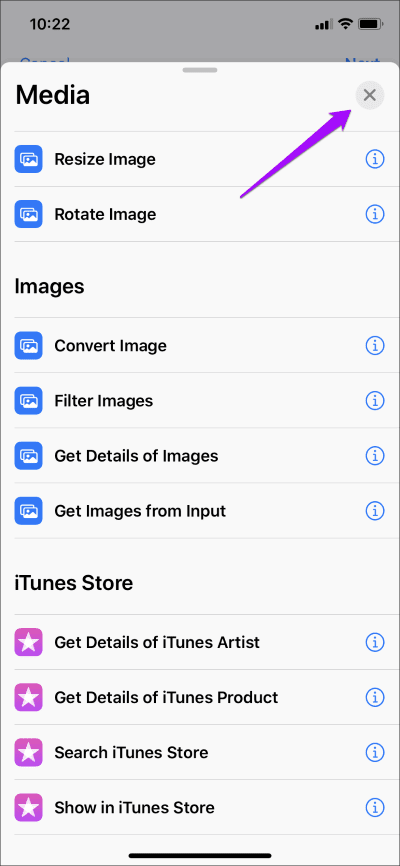Viewport: 400px width, 866px height.
Task: Open info for Get Images from Input
Action: pyautogui.click(x=375, y=510)
